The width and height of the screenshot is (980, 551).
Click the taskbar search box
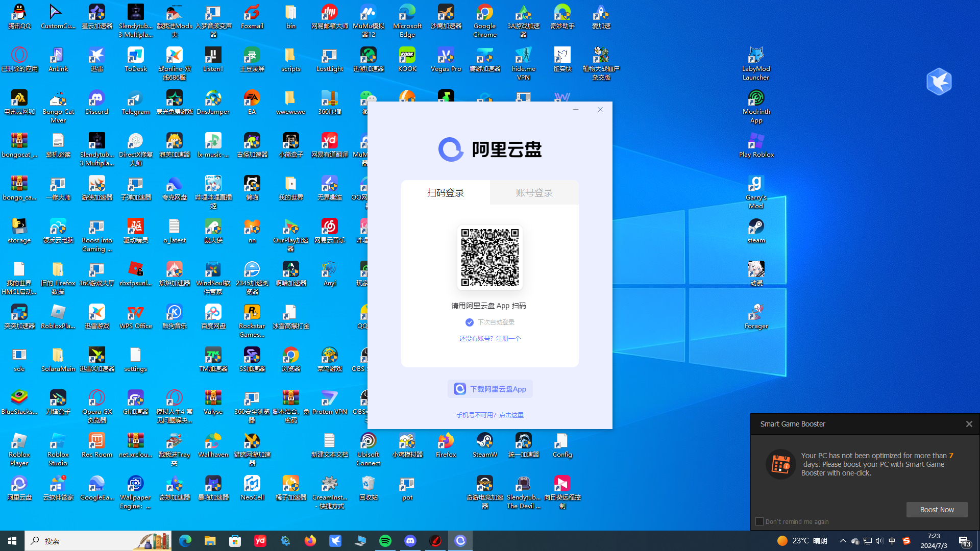point(82,541)
